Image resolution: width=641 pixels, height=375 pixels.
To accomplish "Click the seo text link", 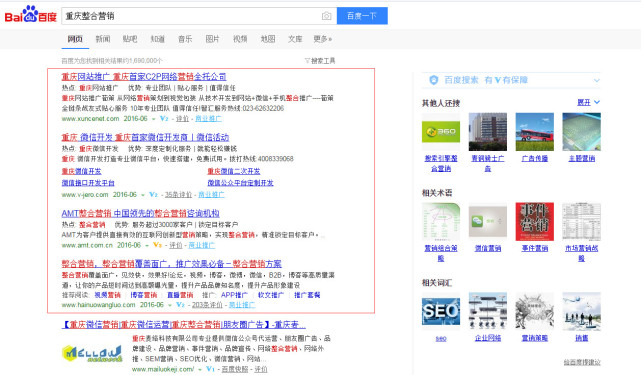I will tap(441, 339).
